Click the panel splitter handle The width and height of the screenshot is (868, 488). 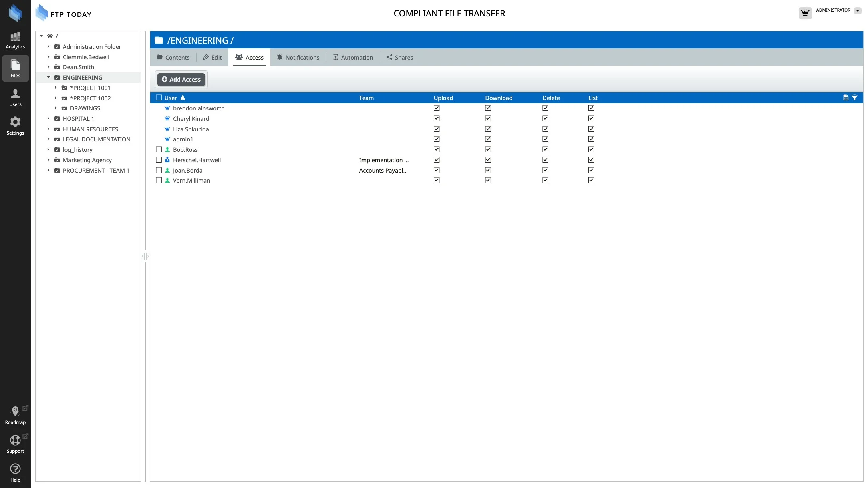coord(145,256)
